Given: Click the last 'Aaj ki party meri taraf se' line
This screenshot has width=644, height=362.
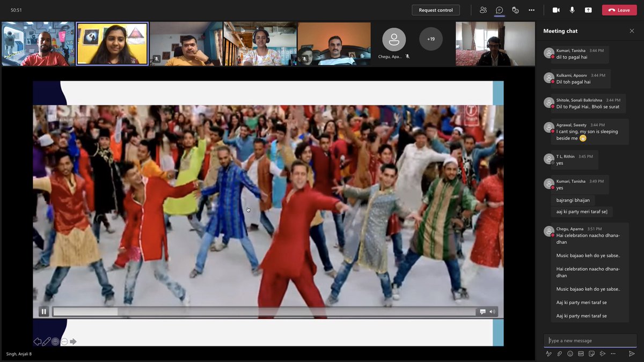Looking at the screenshot, I should [x=581, y=316].
